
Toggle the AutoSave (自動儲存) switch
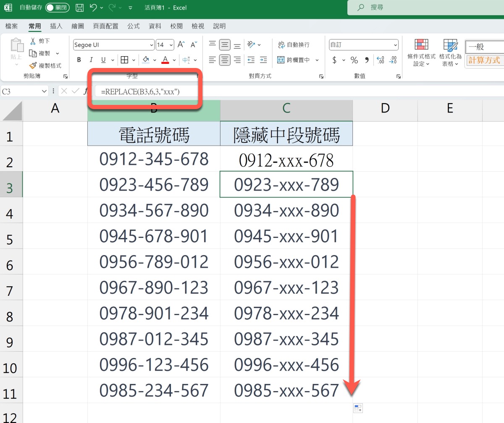[x=58, y=8]
